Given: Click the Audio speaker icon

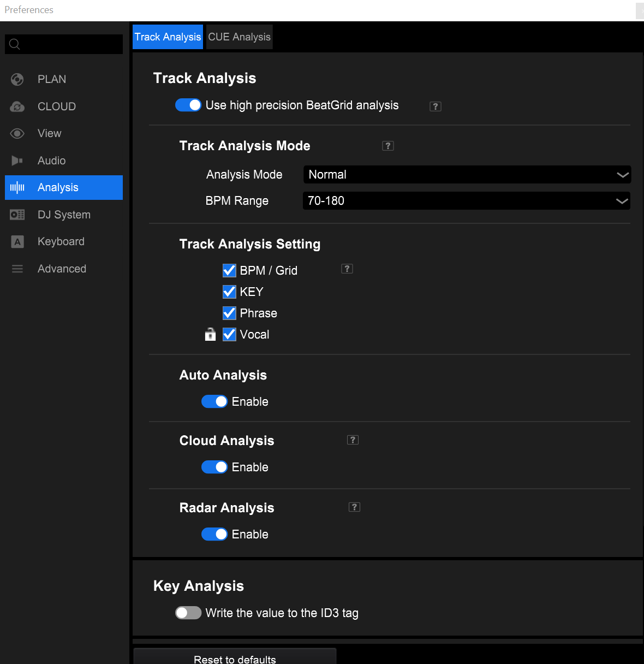Looking at the screenshot, I should (17, 161).
